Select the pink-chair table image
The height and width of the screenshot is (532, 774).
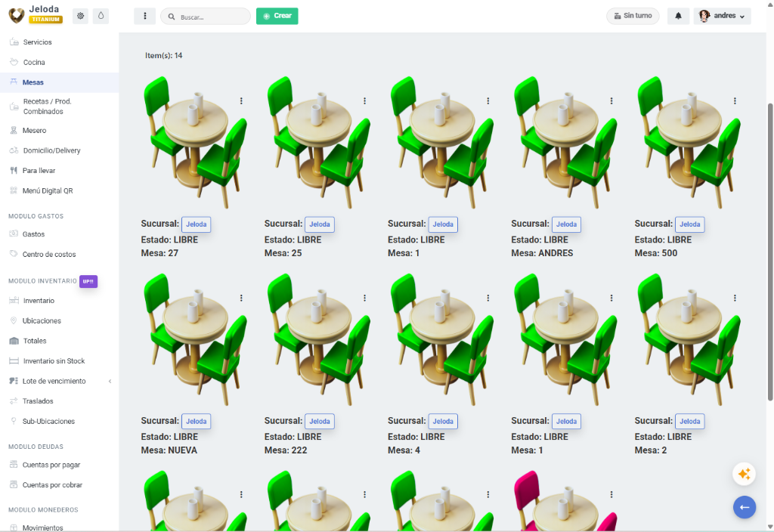click(x=565, y=500)
